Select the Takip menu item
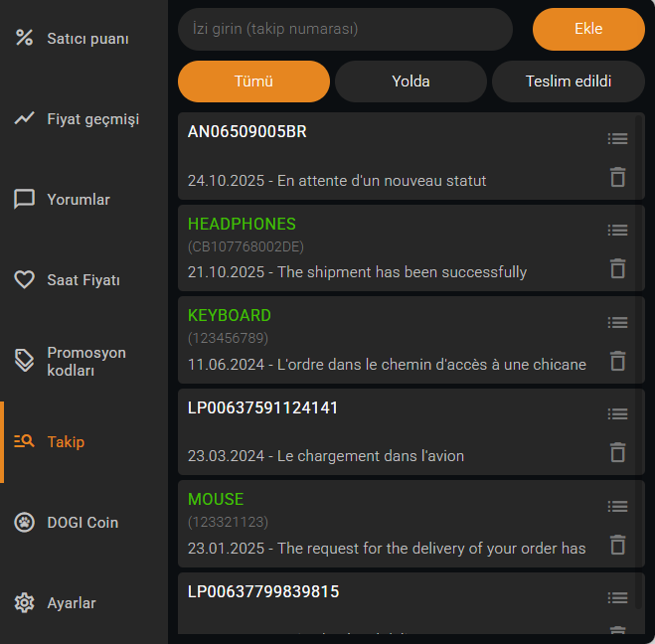This screenshot has width=655, height=644. (66, 442)
